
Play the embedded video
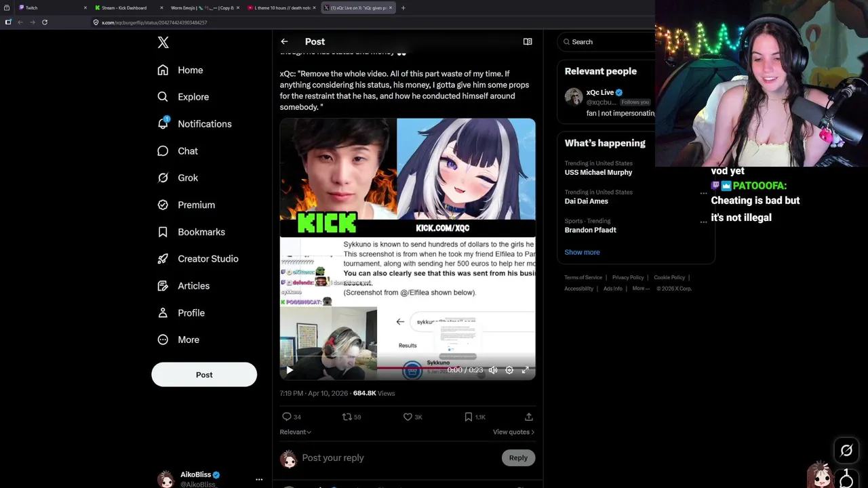[290, 370]
